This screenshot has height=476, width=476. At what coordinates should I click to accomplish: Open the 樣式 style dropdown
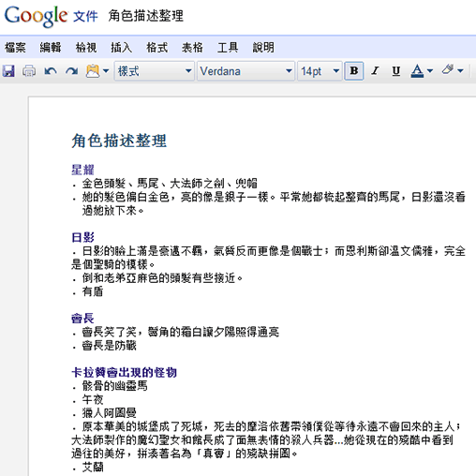click(x=155, y=71)
